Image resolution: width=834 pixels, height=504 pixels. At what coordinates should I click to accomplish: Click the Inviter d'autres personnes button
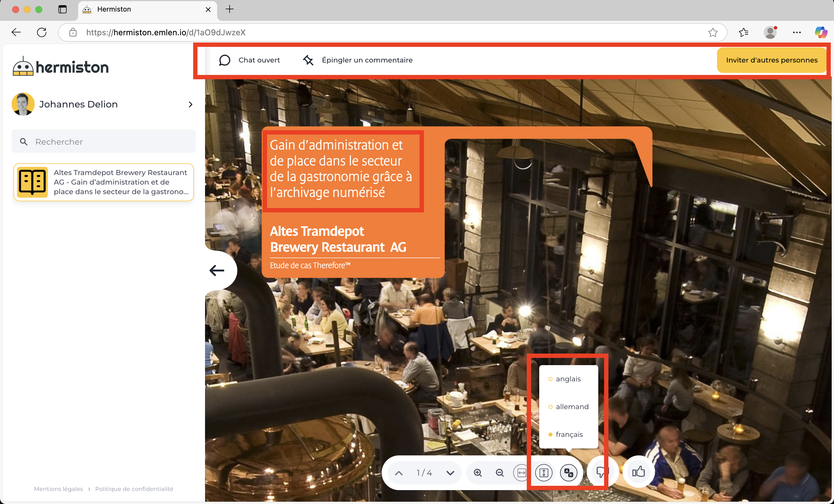[771, 60]
